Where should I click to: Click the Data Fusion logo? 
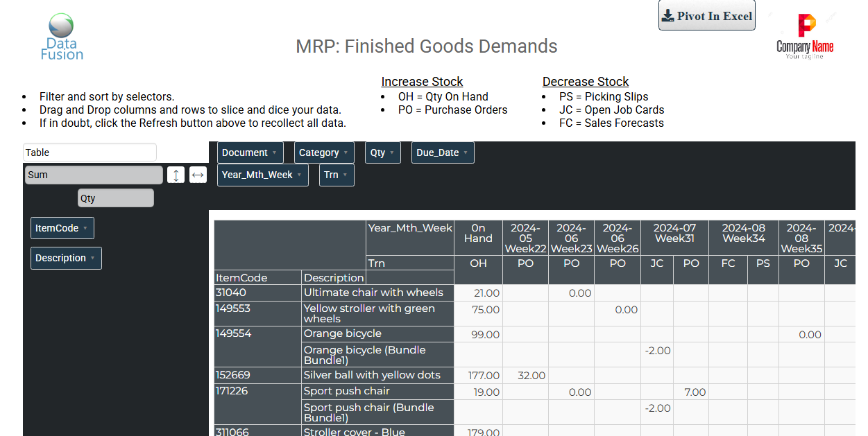(x=61, y=36)
